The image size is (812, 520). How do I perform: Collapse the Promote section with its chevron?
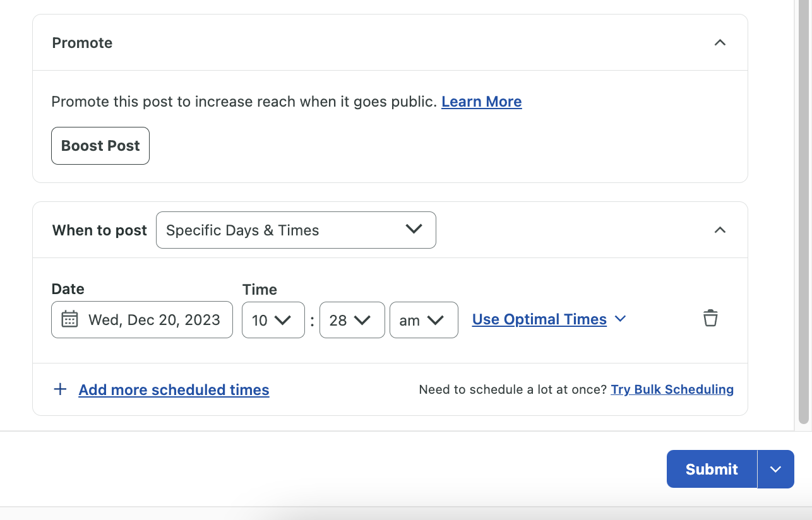[720, 42]
